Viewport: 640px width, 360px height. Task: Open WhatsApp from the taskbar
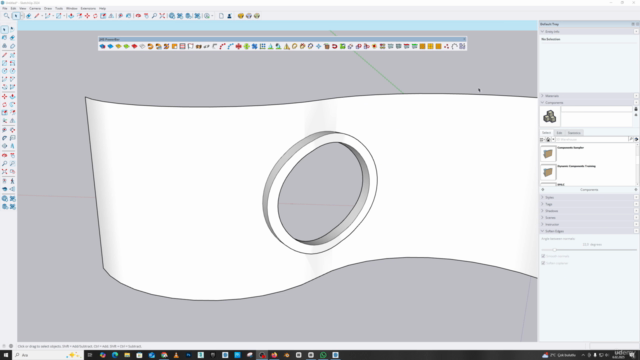(x=323, y=355)
